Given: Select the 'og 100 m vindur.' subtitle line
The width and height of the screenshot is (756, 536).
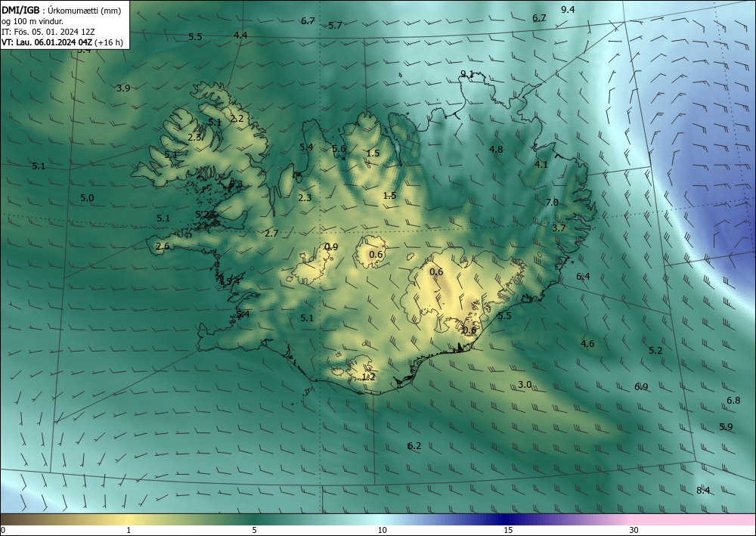Looking at the screenshot, I should click(x=32, y=21).
